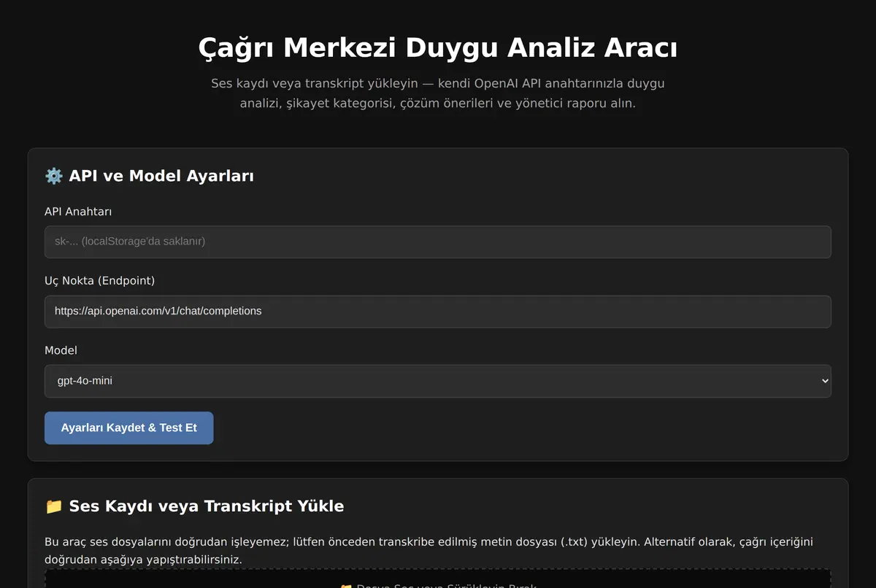The height and width of the screenshot is (588, 876).
Task: Click the folder icon beside Ses Kaydı heading
Action: click(x=54, y=506)
